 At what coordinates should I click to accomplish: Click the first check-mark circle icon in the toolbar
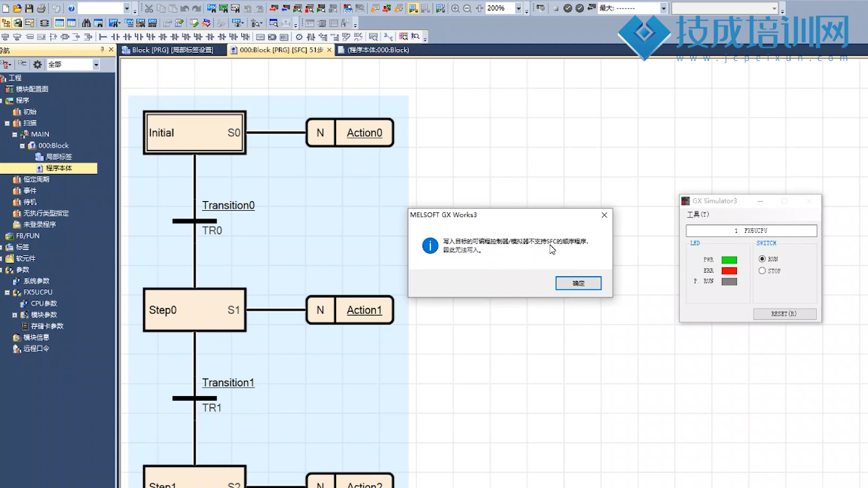coord(567,8)
